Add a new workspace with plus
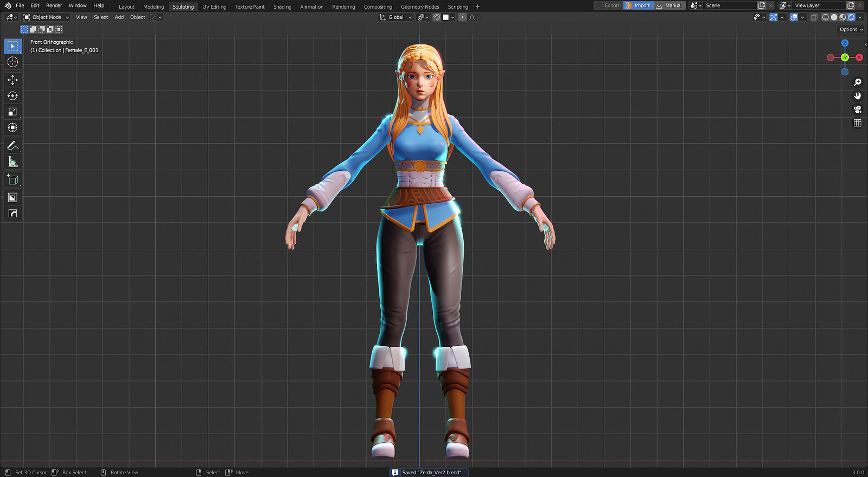 [x=477, y=7]
